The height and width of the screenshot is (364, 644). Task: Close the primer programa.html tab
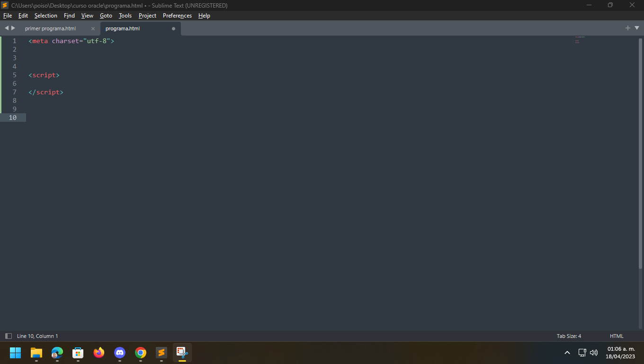pos(93,28)
